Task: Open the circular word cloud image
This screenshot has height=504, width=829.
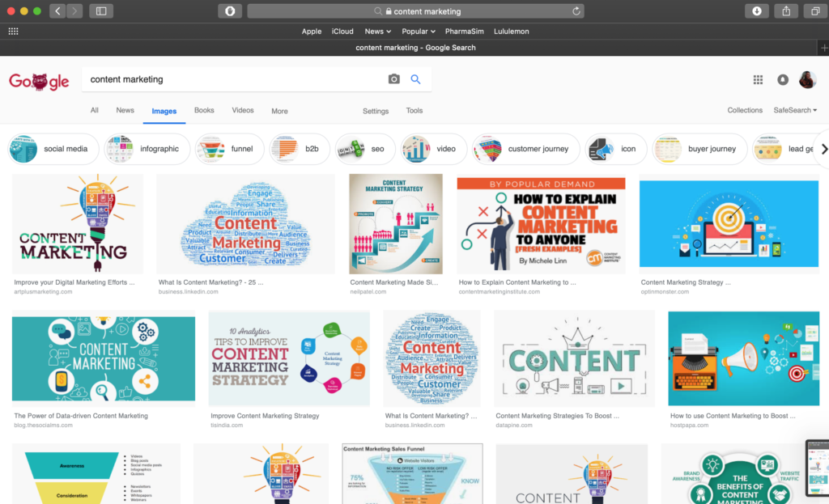Action: [x=432, y=358]
